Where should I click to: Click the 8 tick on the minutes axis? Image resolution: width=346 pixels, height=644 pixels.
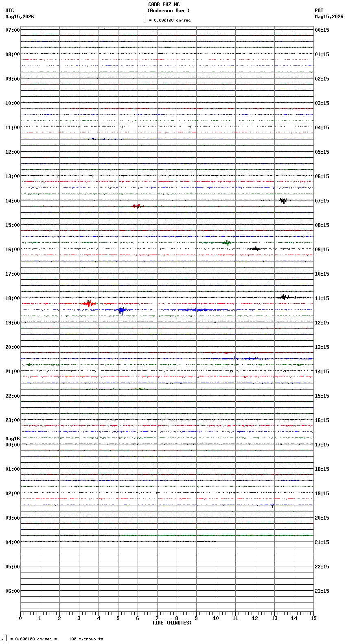click(177, 618)
